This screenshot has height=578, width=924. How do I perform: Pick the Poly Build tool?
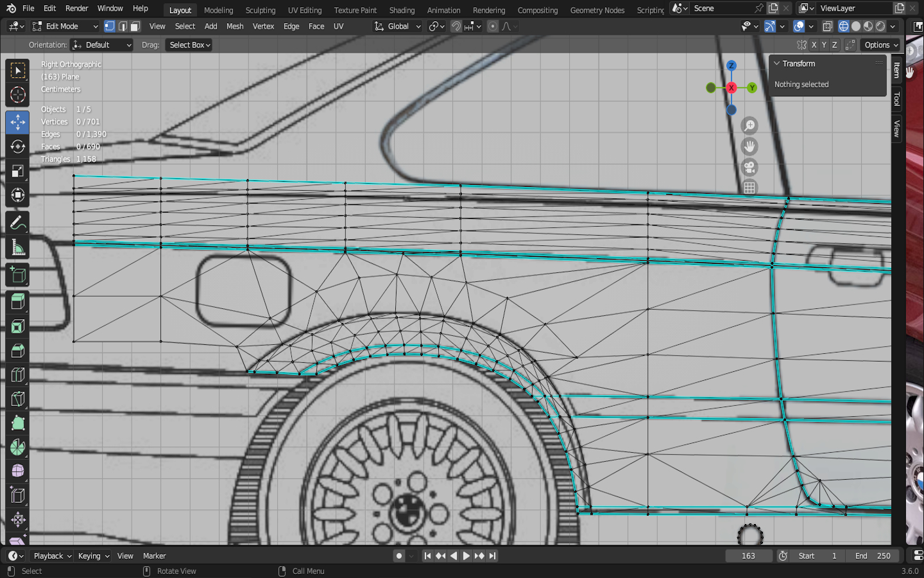click(x=18, y=423)
